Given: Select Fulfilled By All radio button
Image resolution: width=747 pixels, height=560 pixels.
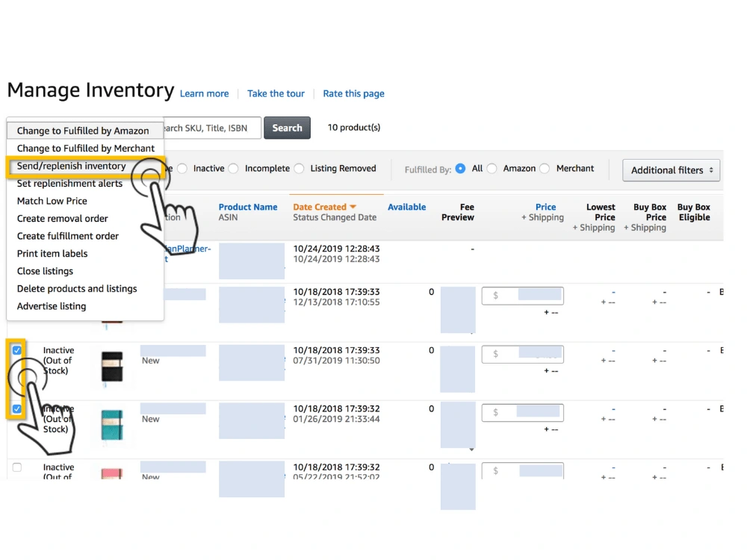Looking at the screenshot, I should point(460,169).
